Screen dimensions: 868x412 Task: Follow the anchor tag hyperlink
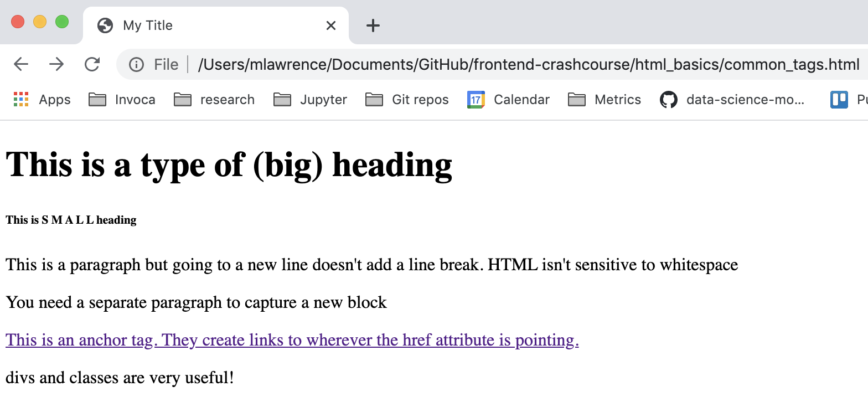(292, 339)
